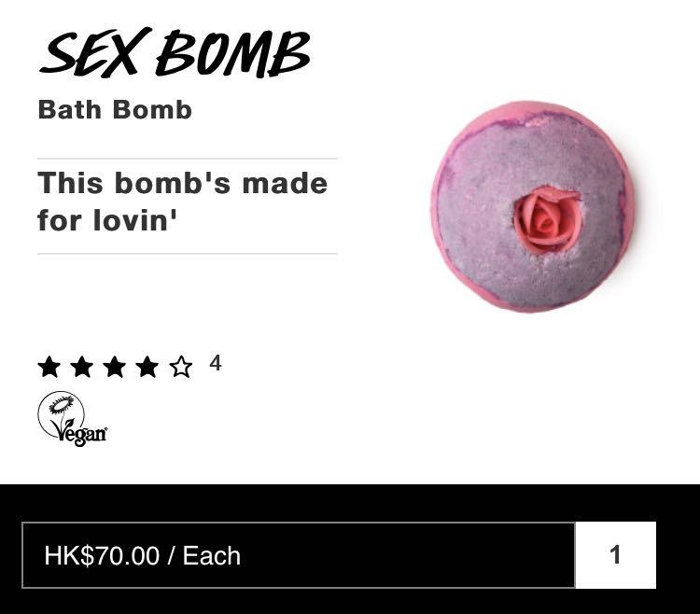Click the sunflower drawing in Vegan logo

coord(62,405)
